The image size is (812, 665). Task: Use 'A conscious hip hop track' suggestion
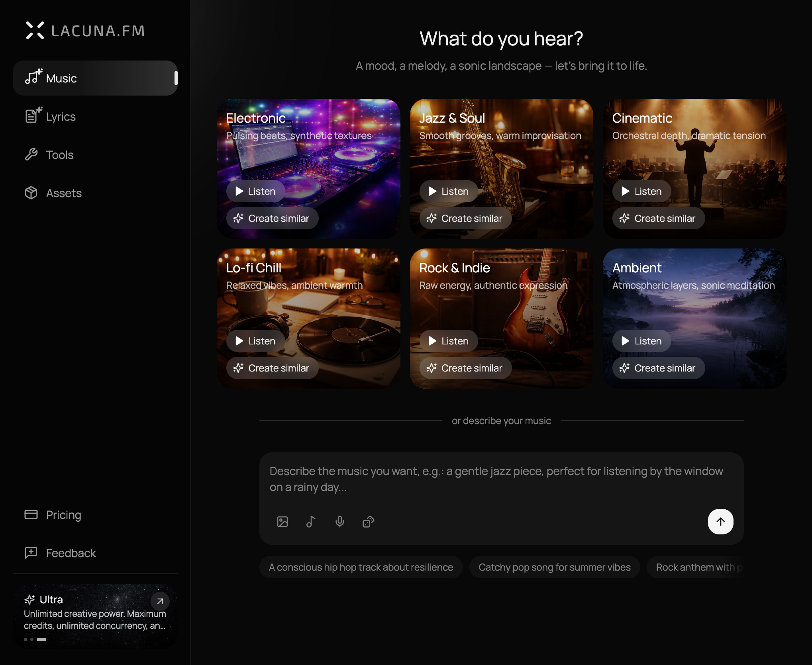[x=361, y=567]
